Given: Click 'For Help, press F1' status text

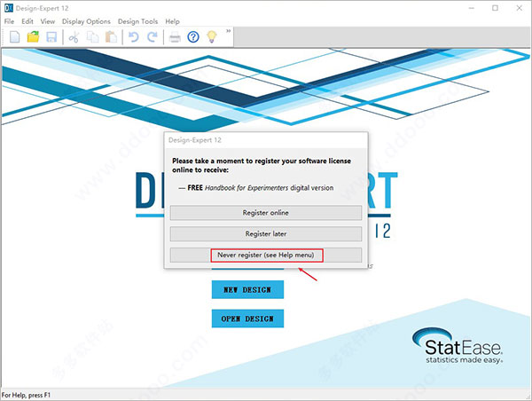Looking at the screenshot, I should pos(26,395).
